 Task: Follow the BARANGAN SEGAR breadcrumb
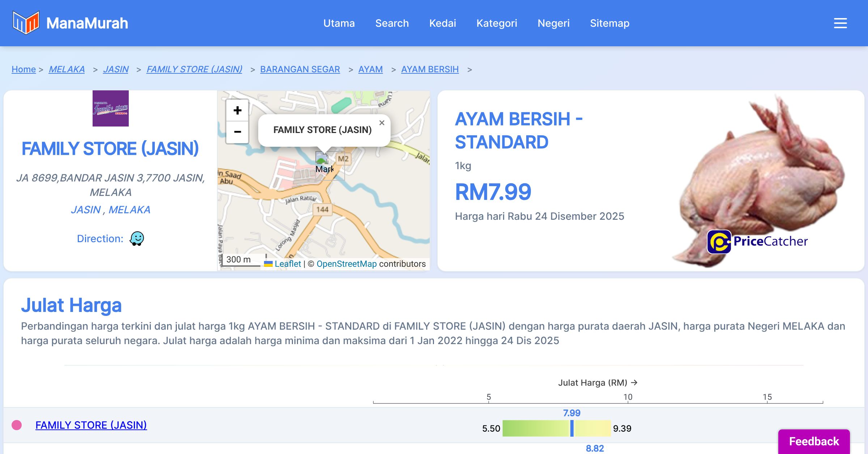coord(300,69)
